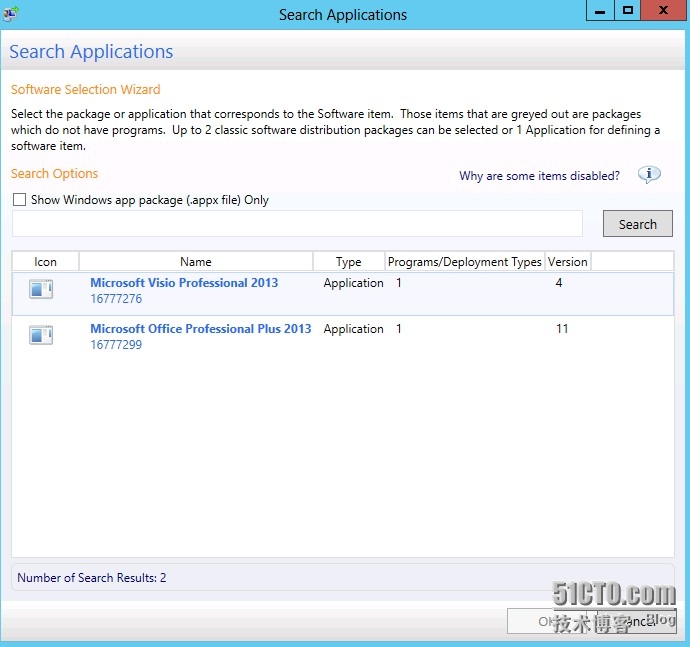Open 'Why are some items disabled?' link

(x=539, y=176)
